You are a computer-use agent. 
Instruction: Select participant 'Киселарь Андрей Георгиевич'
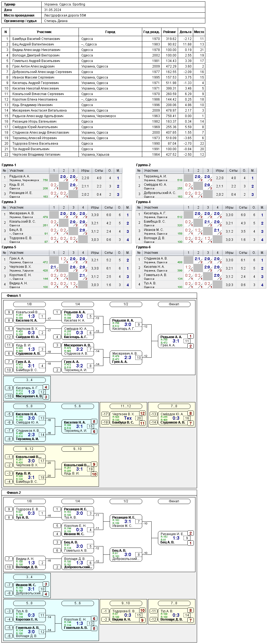tap(35, 83)
